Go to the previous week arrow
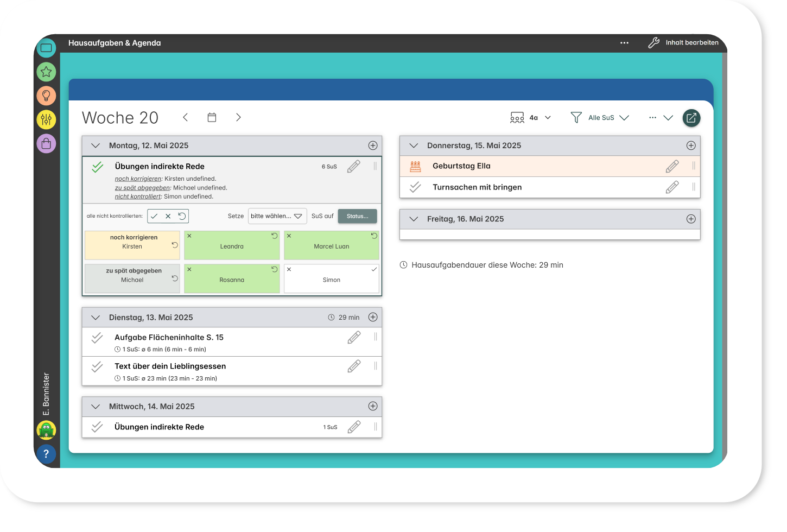The width and height of the screenshot is (787, 532). point(186,117)
